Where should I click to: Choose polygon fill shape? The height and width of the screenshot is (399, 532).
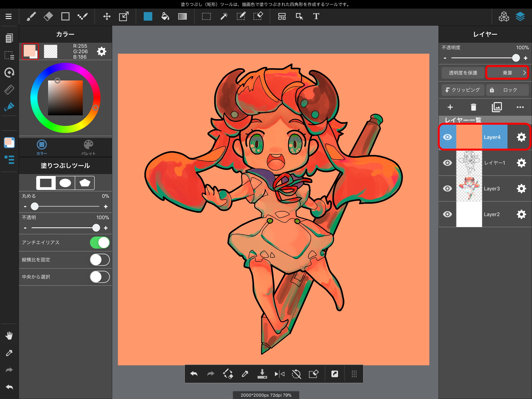pyautogui.click(x=85, y=183)
